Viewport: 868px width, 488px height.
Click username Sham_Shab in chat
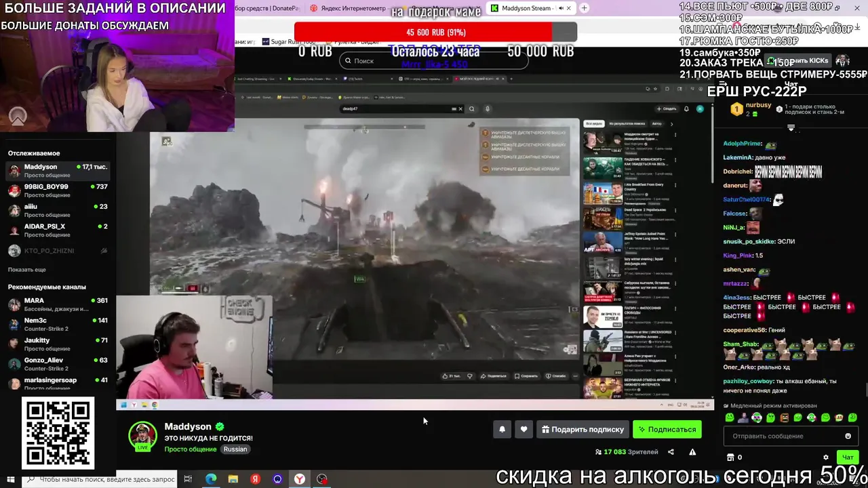tap(741, 344)
